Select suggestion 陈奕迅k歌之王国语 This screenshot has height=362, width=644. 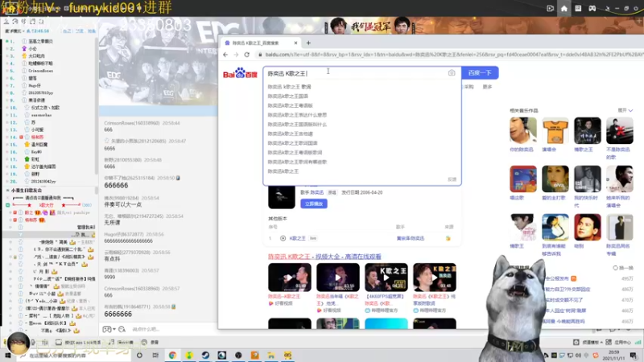pos(287,96)
